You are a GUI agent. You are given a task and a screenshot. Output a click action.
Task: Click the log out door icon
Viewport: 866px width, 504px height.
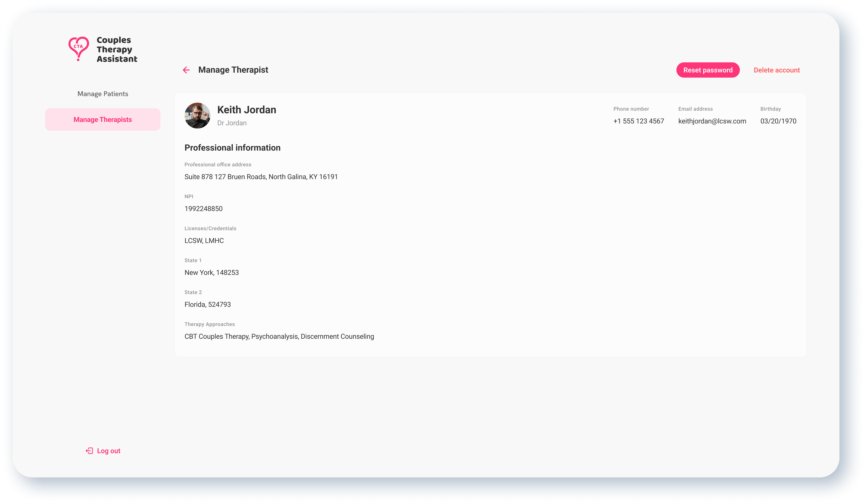tap(89, 451)
